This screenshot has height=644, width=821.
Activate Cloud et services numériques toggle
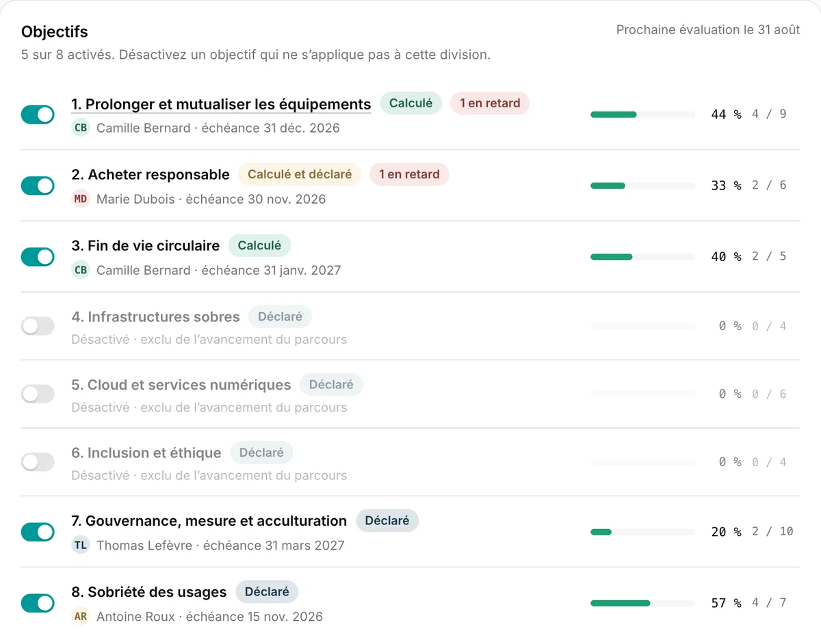coord(38,394)
